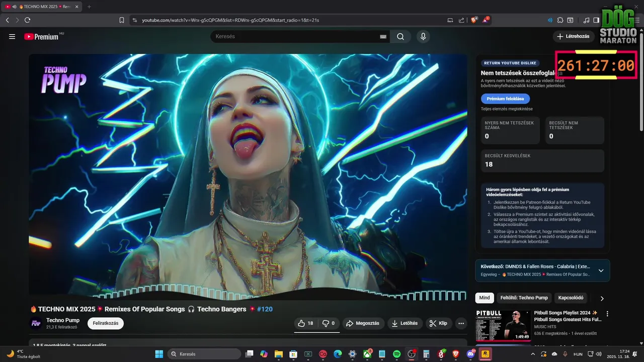This screenshot has width=644, height=362.
Task: Select the Kapcsolódó filter chip
Action: [x=571, y=298]
